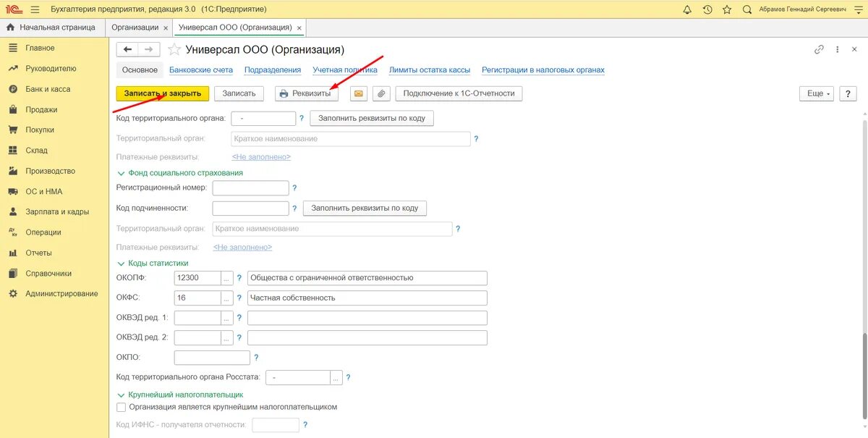The image size is (868, 438).
Task: Open the three-dot form options menu
Action: coord(838,49)
